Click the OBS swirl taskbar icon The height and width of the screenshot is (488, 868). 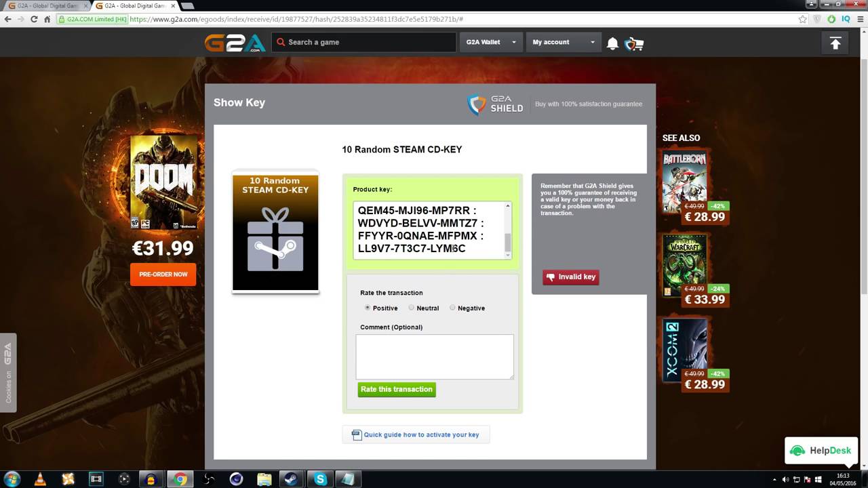(x=208, y=479)
